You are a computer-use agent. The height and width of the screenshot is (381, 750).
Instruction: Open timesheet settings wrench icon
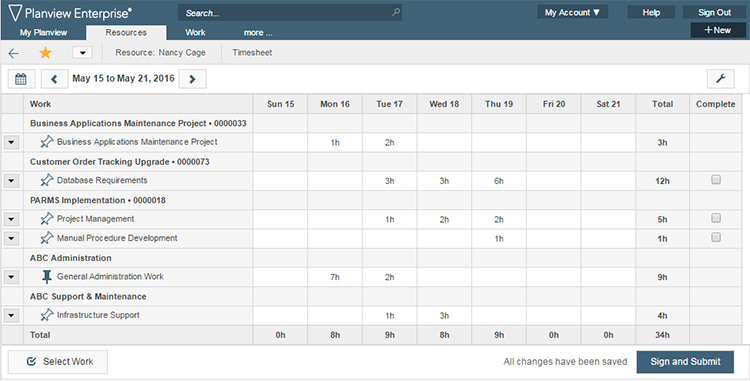(x=720, y=79)
